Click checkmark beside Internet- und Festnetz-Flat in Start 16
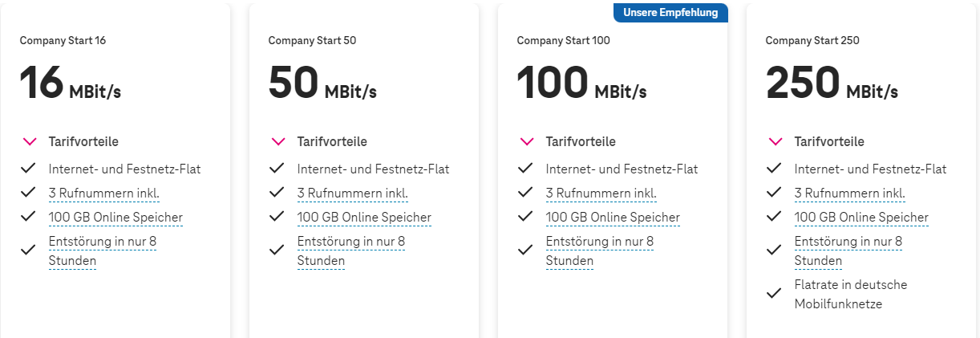Image resolution: width=980 pixels, height=338 pixels. [x=29, y=169]
